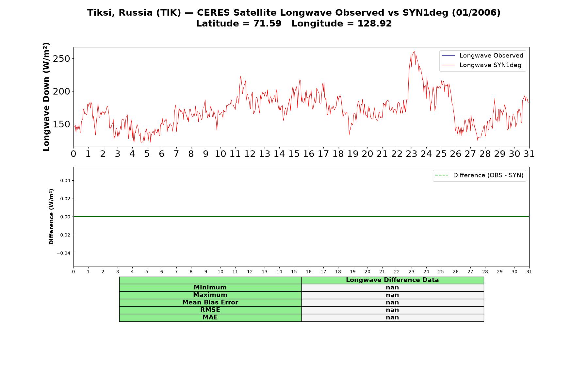Click the Difference (W/m²) axis label

(x=51, y=217)
